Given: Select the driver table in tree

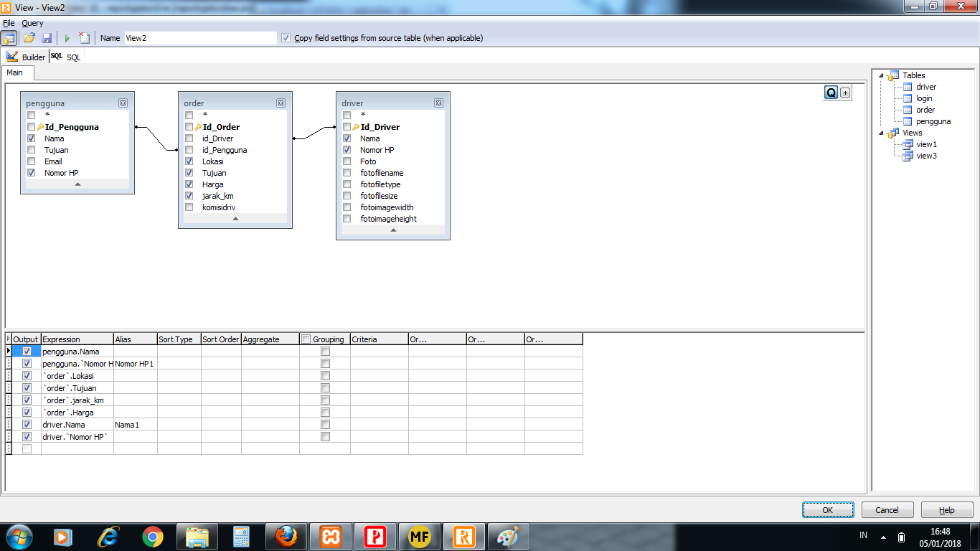Looking at the screenshot, I should (x=925, y=87).
